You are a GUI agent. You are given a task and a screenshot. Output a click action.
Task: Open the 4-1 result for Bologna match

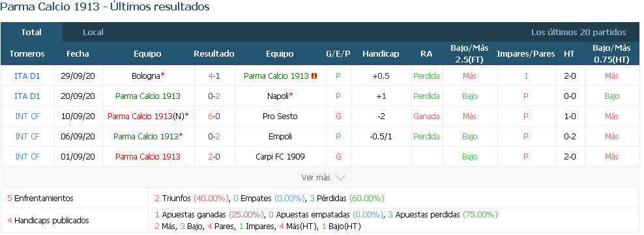(x=214, y=76)
